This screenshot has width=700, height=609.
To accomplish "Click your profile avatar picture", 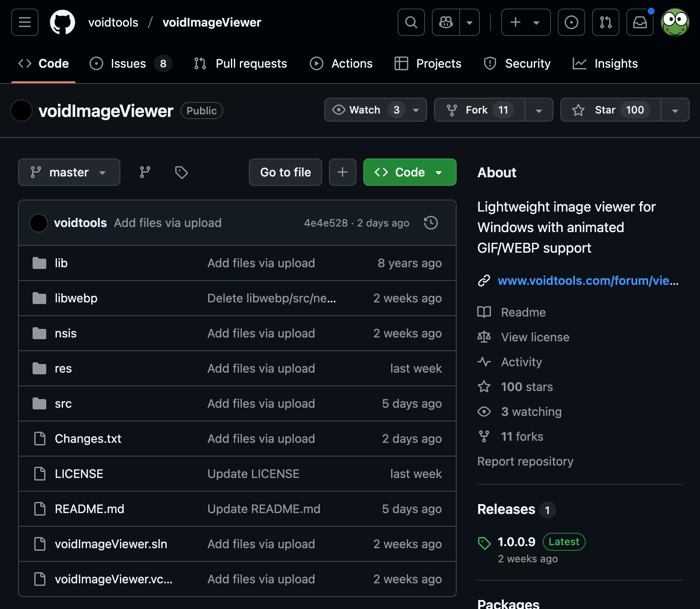I will (675, 22).
